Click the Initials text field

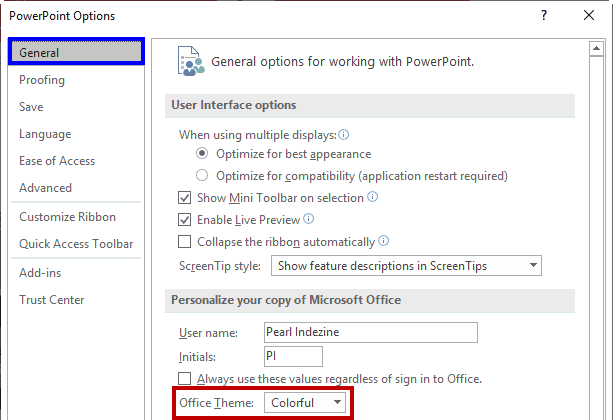[x=293, y=356]
